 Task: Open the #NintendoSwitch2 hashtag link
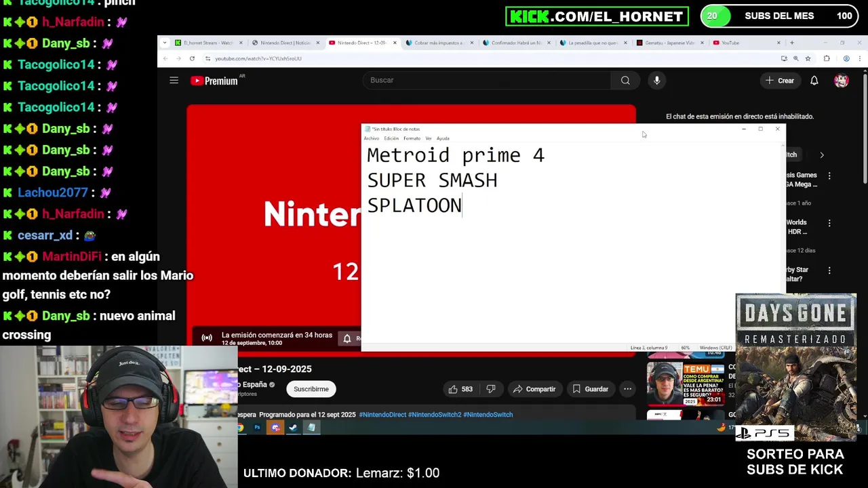435,415
